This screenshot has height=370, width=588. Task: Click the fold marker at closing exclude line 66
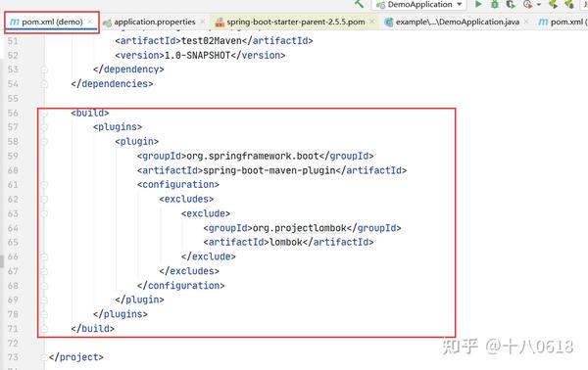point(44,256)
